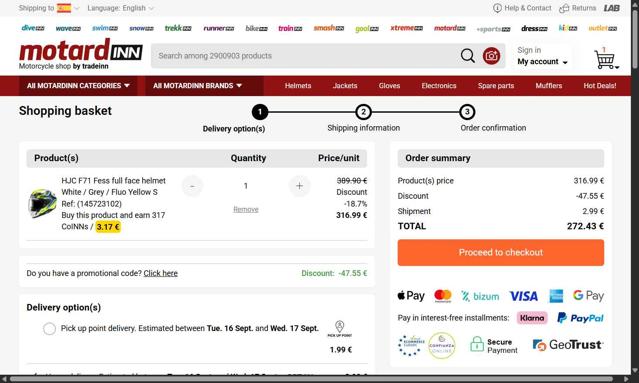
Task: Click the yellow 3.17 € CoINNs value
Action: [108, 227]
